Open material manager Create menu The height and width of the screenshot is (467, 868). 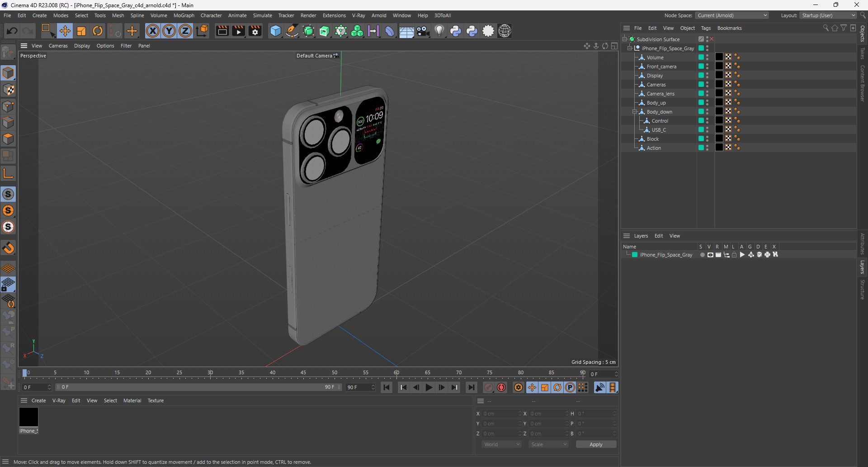[x=38, y=400]
